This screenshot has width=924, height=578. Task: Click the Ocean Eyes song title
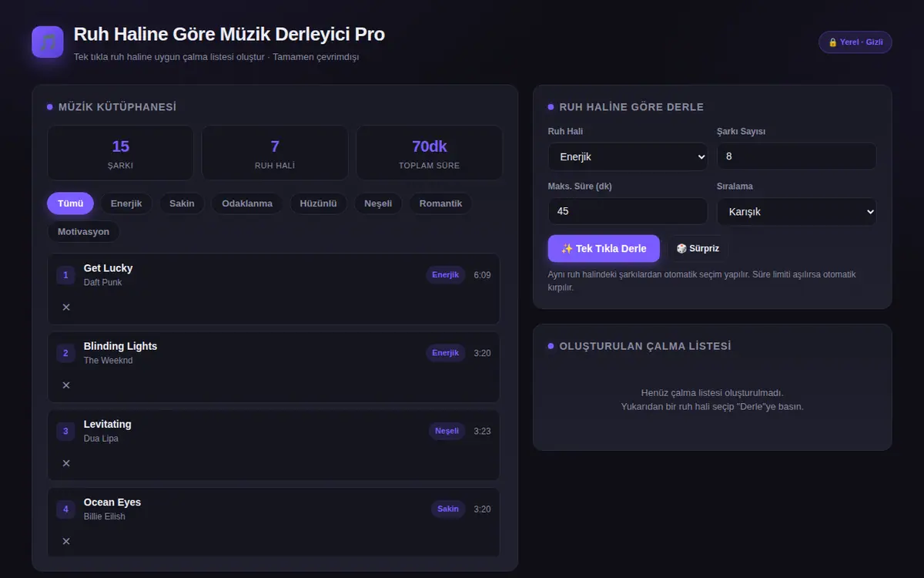pos(112,502)
